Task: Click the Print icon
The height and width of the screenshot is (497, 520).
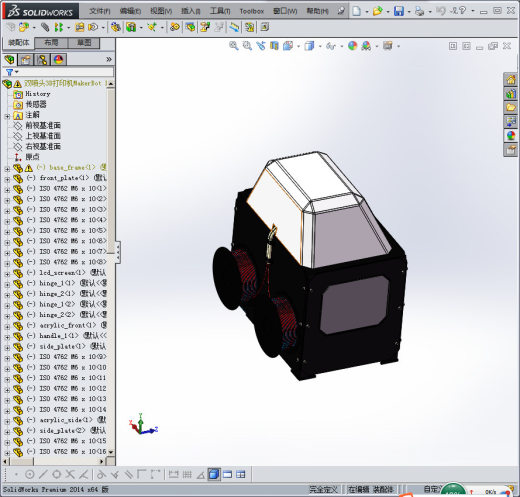Action: pos(420,11)
